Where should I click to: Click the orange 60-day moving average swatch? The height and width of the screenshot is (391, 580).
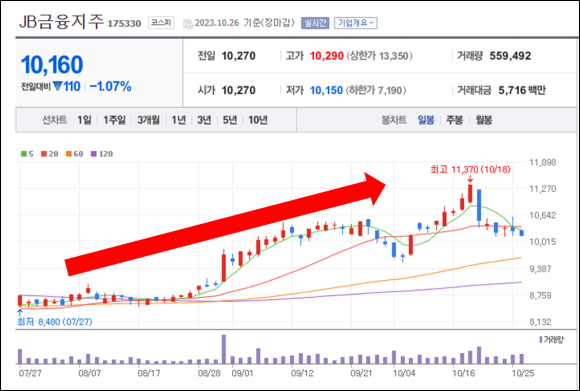[69, 154]
